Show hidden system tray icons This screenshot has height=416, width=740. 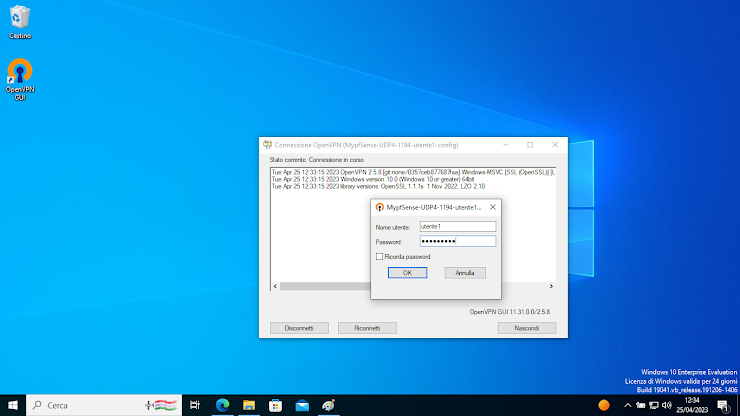click(627, 405)
